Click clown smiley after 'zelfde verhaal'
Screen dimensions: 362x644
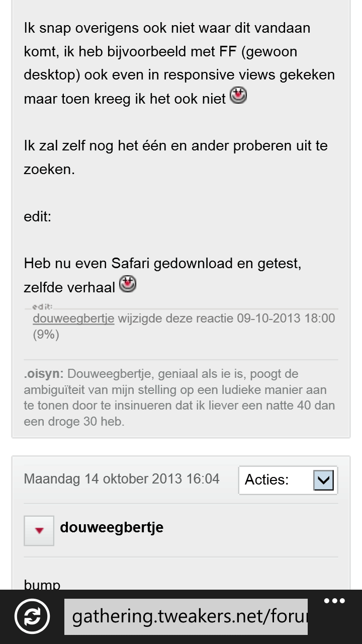click(128, 284)
